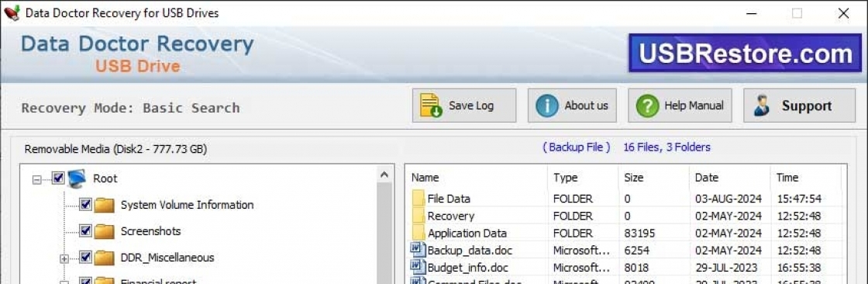Viewport: 868px width, 284px height.
Task: Collapse the Root tree node
Action: (x=37, y=179)
